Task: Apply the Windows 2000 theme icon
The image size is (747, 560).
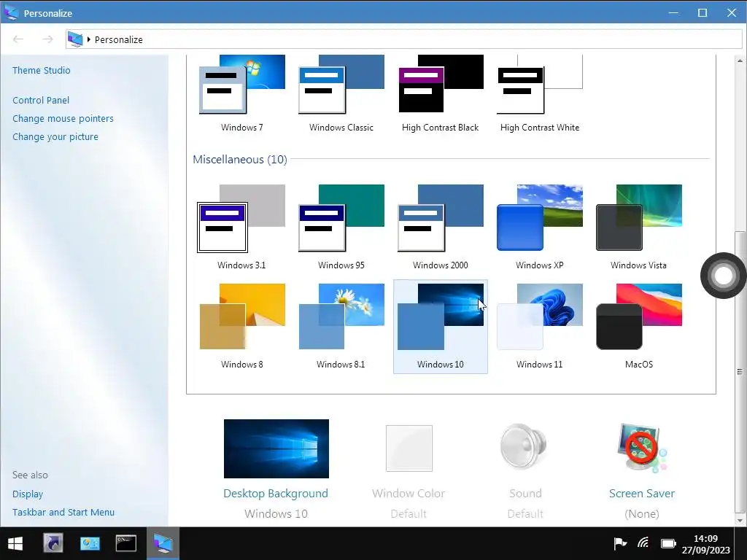Action: tap(441, 218)
